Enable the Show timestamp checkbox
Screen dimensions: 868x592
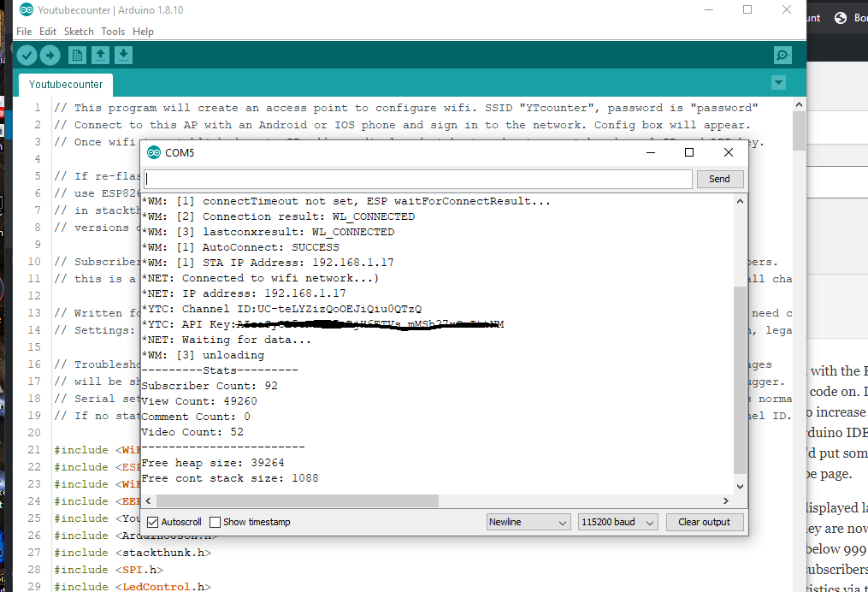pyautogui.click(x=216, y=522)
